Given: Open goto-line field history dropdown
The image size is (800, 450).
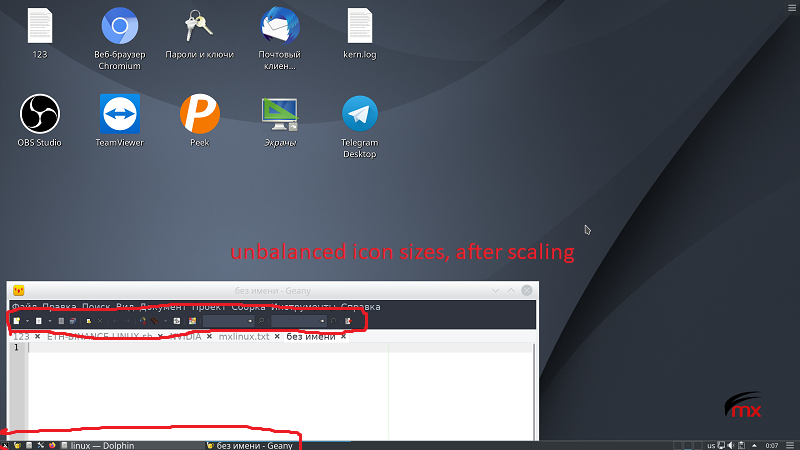Looking at the screenshot, I should (323, 321).
